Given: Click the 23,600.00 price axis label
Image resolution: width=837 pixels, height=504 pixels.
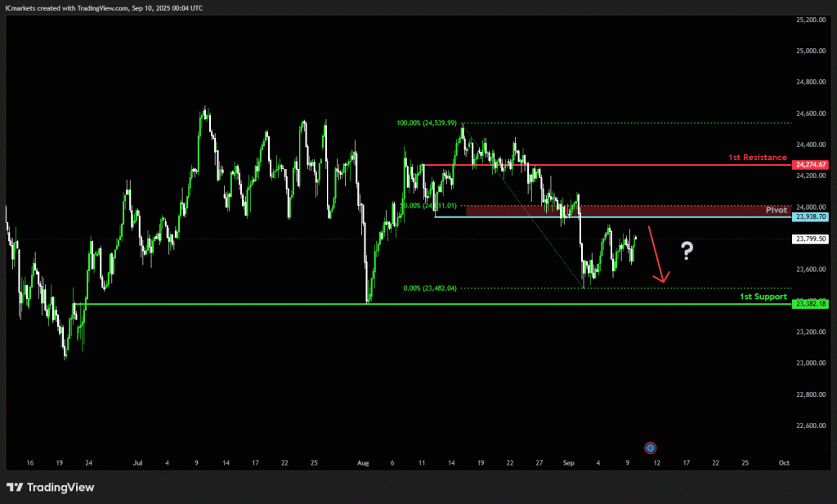Looking at the screenshot, I should pos(811,270).
